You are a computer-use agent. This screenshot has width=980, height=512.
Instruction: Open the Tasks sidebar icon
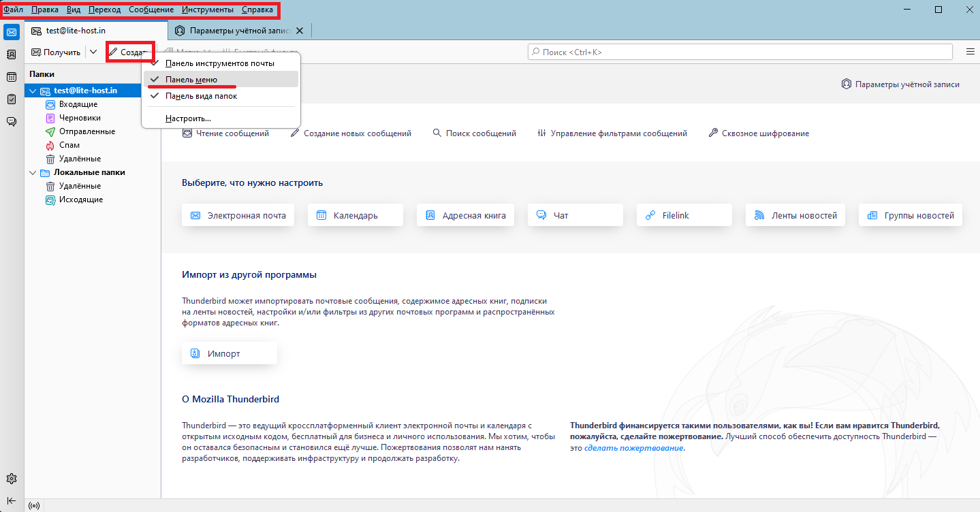(x=12, y=99)
